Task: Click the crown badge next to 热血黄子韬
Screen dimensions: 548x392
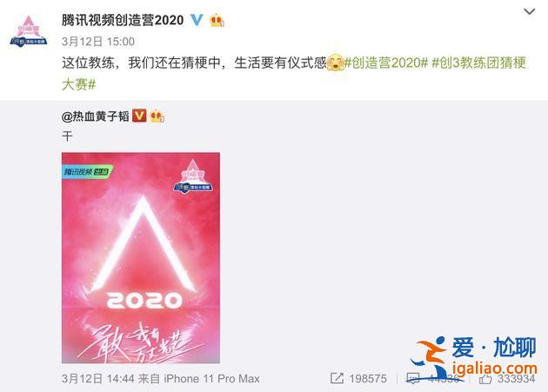Action: click(x=157, y=116)
